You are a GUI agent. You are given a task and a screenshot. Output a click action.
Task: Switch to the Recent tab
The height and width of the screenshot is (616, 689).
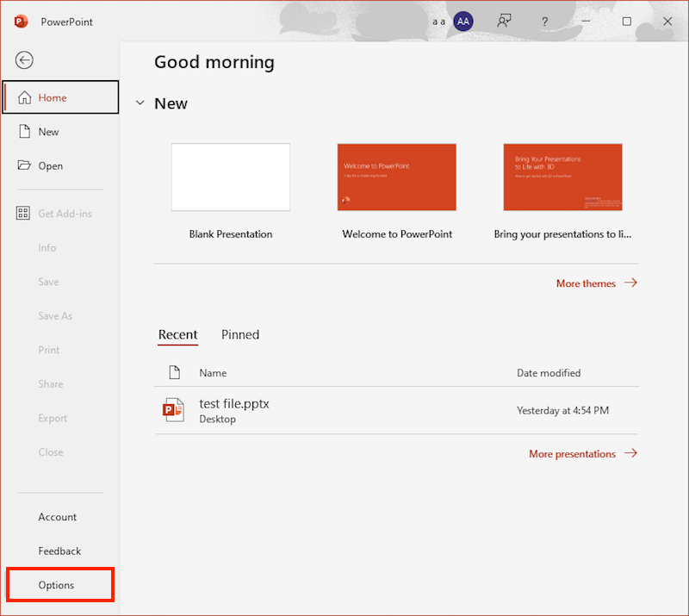pos(178,334)
